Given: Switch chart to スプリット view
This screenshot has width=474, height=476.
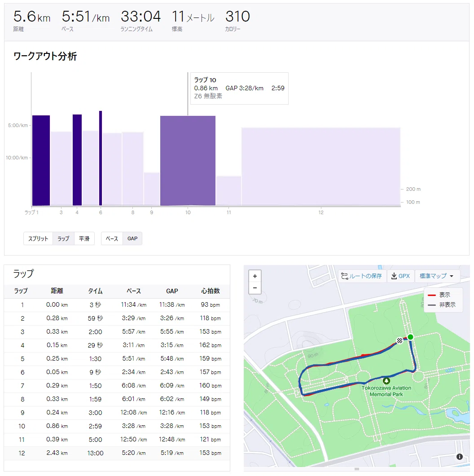Looking at the screenshot, I should pos(38,238).
